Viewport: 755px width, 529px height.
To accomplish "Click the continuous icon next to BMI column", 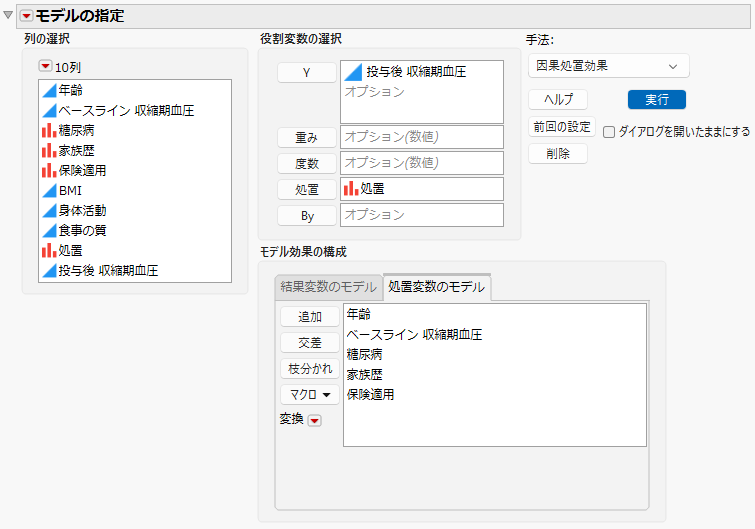I will pyautogui.click(x=49, y=191).
